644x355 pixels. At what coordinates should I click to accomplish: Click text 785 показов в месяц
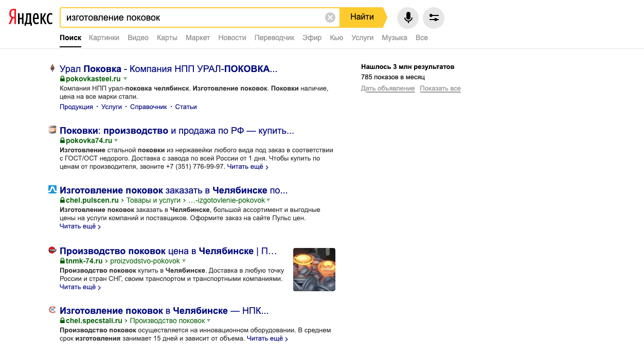point(393,77)
